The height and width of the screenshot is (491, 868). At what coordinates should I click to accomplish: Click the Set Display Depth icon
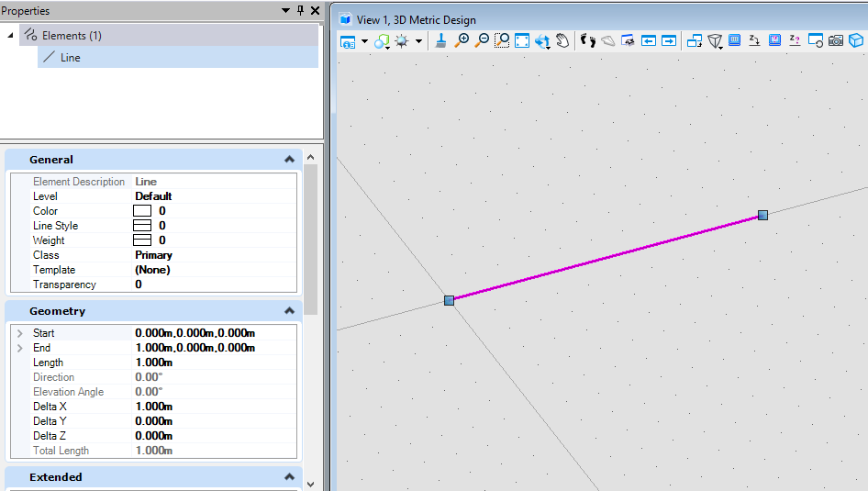tap(735, 39)
